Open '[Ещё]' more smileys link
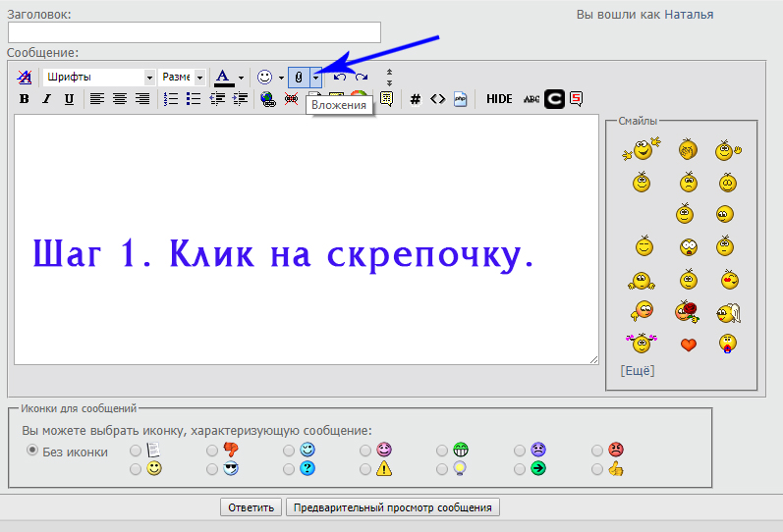 (x=637, y=370)
